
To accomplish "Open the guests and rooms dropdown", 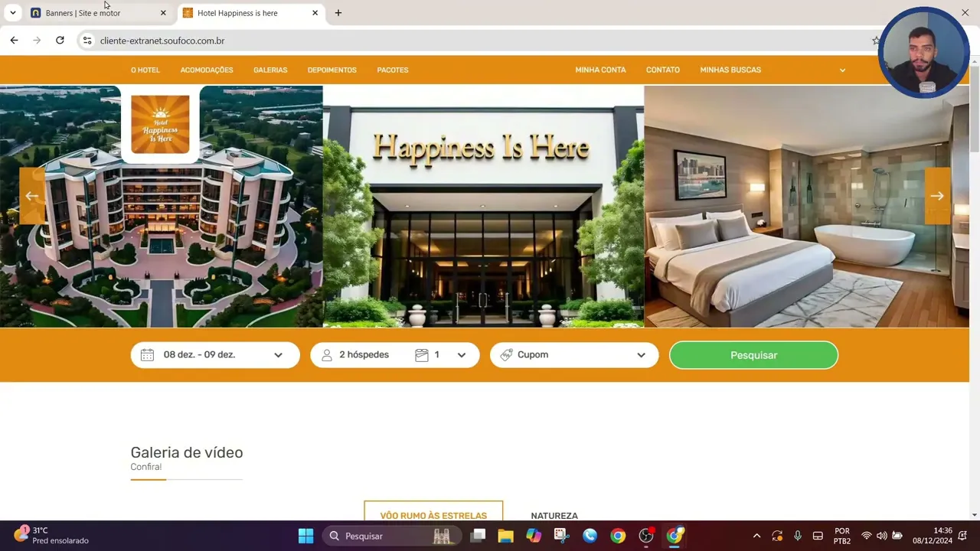I will (x=395, y=355).
